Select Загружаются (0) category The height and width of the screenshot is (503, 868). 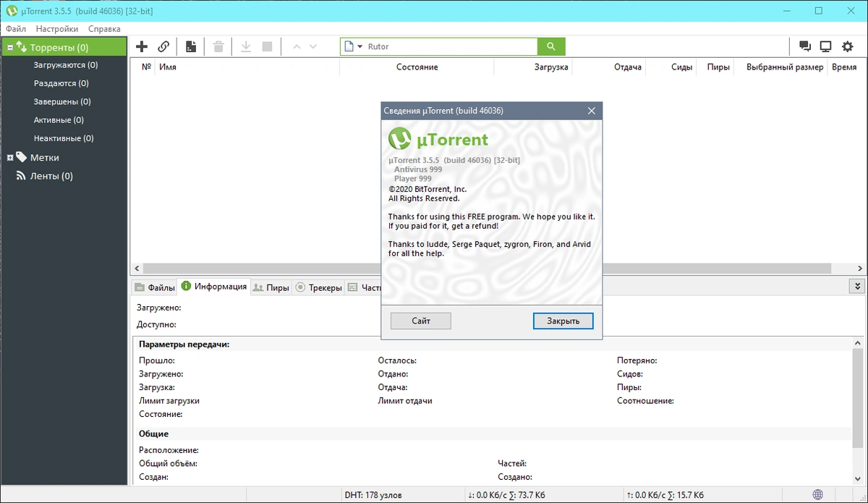(x=65, y=65)
